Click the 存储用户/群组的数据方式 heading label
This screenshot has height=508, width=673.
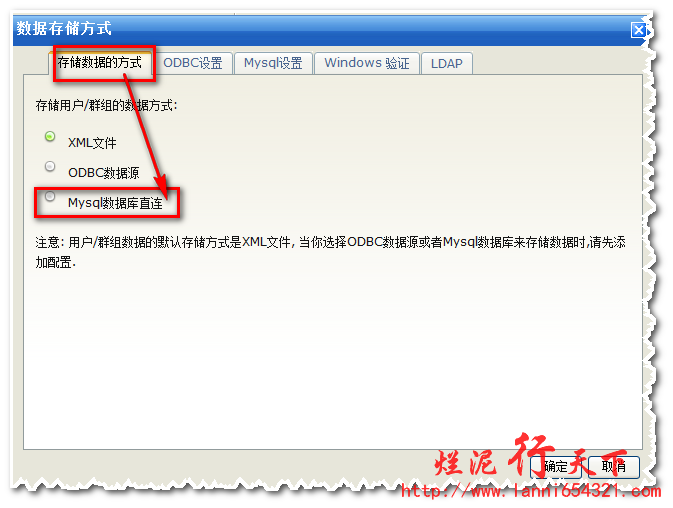106,105
